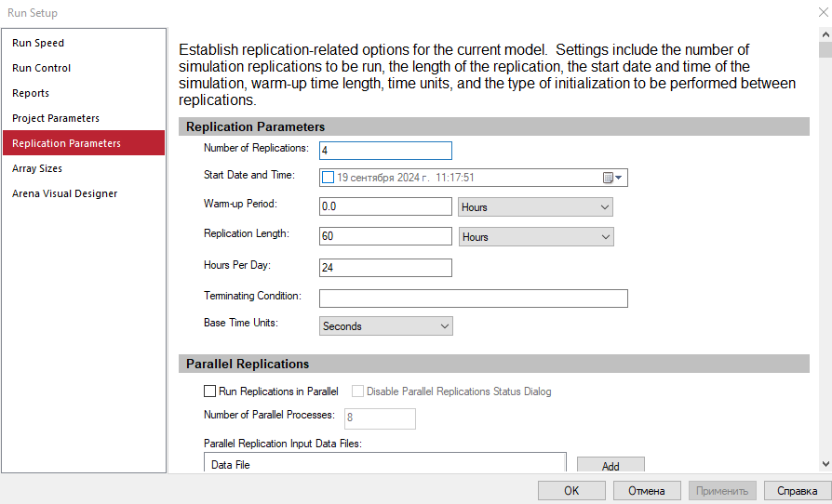Open the Project Parameters page

tap(56, 118)
